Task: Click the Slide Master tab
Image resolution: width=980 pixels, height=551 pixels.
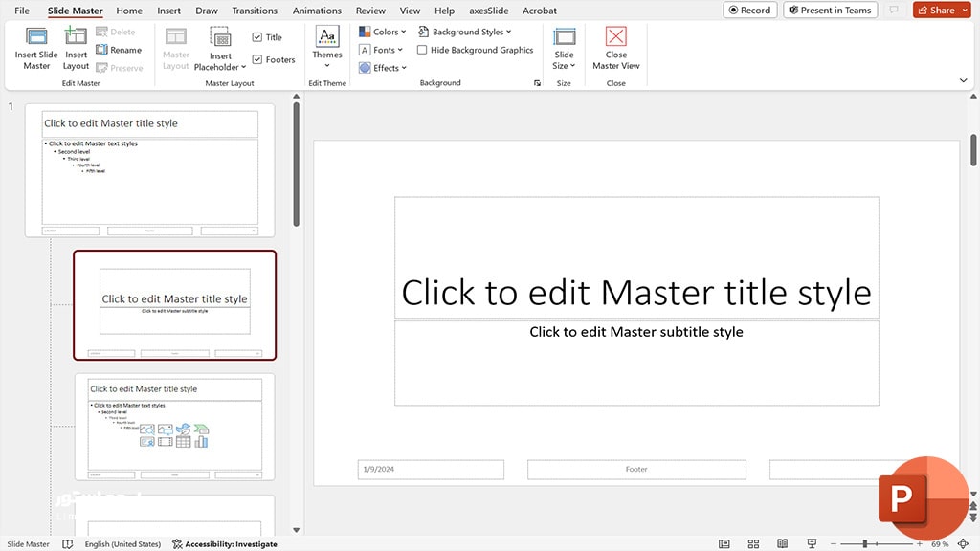Action: coord(75,11)
